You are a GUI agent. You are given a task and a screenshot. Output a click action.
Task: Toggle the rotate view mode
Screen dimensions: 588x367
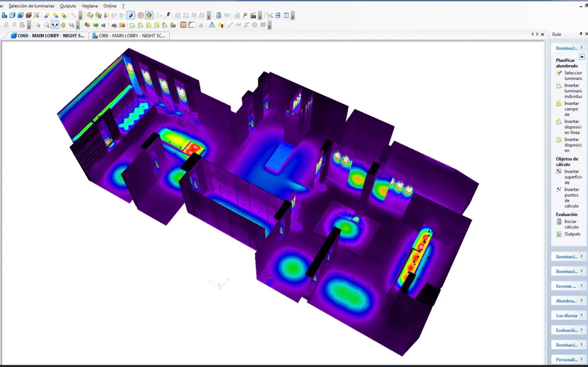(55, 25)
